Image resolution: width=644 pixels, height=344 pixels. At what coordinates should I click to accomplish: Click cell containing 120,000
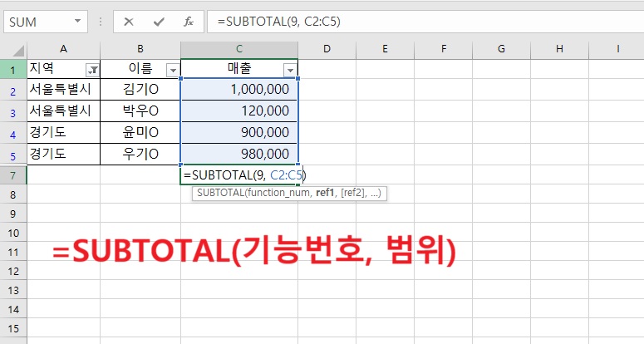(239, 111)
